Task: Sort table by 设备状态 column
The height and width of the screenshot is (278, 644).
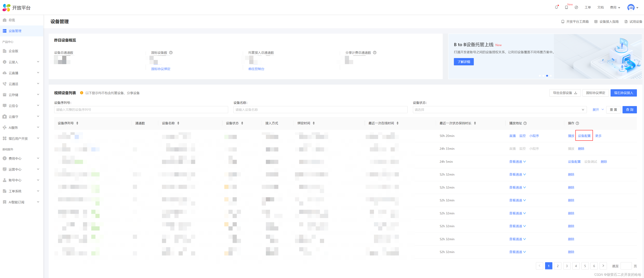Action: (x=242, y=123)
